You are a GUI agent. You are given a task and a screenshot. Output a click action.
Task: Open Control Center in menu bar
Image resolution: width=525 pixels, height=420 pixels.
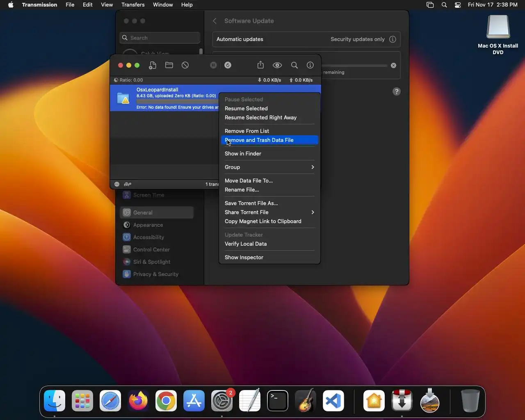[458, 5]
